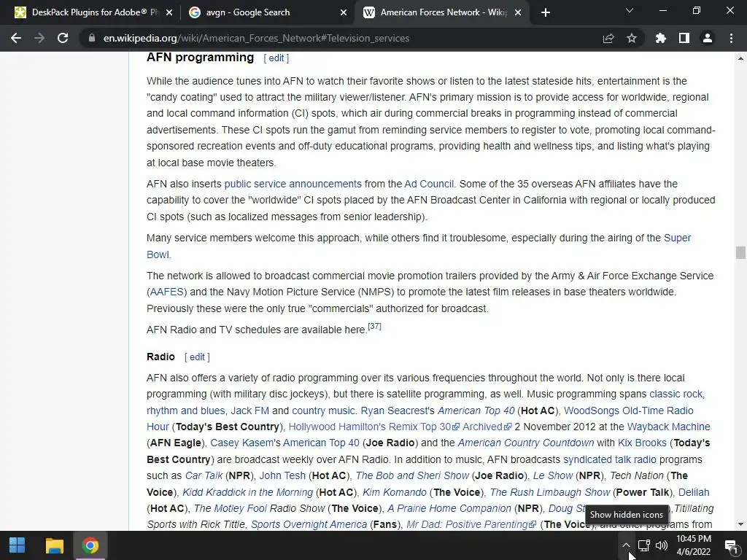747x560 pixels.
Task: Close the American Forces Network tab
Action: pos(519,12)
